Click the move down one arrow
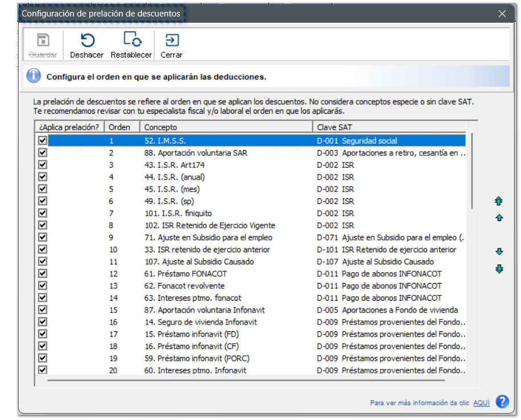The width and height of the screenshot is (521, 420). click(499, 252)
